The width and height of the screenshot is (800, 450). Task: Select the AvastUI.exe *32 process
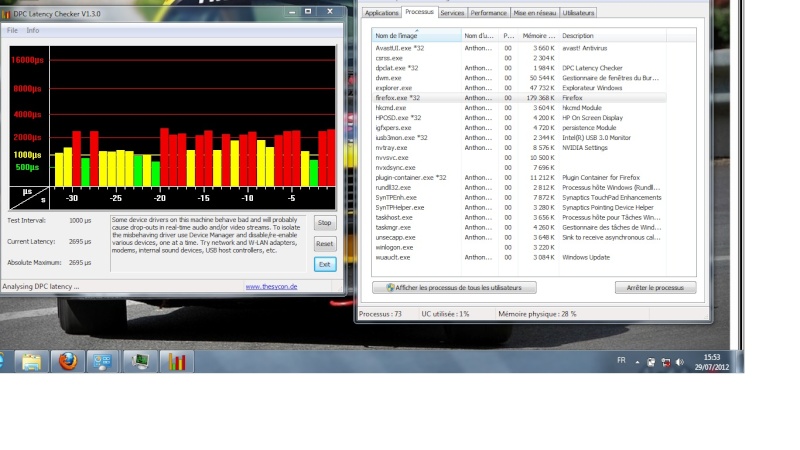coord(519,48)
